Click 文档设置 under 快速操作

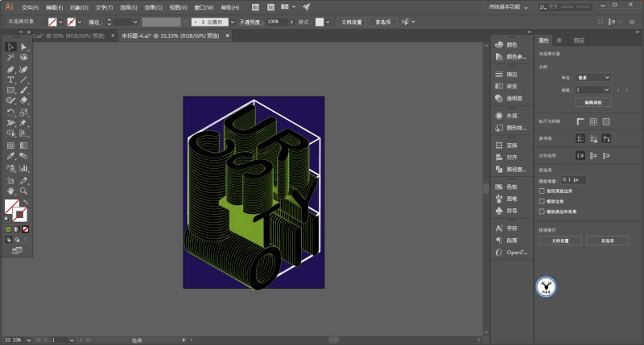coord(560,240)
